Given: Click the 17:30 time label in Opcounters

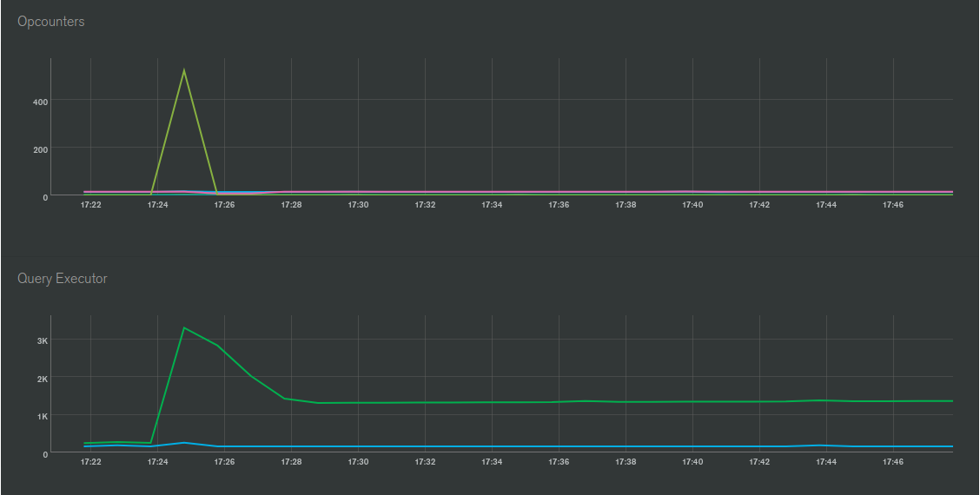Looking at the screenshot, I should [x=358, y=205].
